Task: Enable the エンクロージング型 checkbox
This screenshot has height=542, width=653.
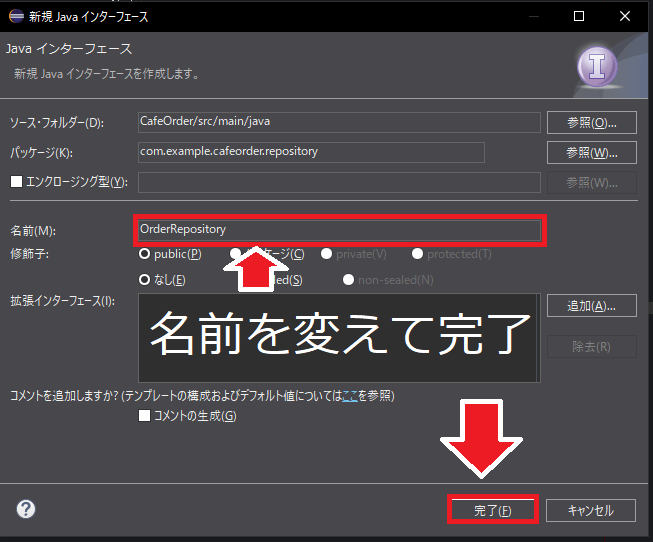Action: [15, 181]
